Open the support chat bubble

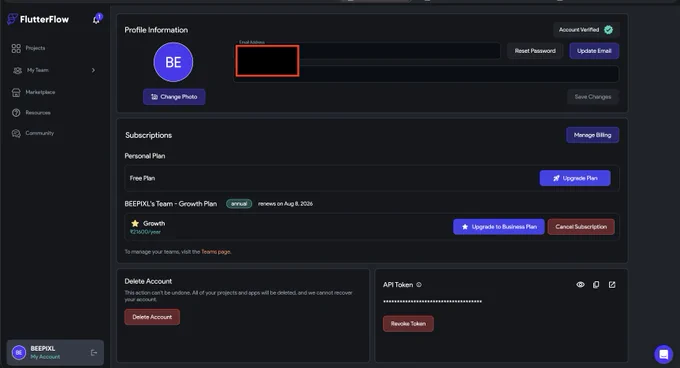[663, 354]
